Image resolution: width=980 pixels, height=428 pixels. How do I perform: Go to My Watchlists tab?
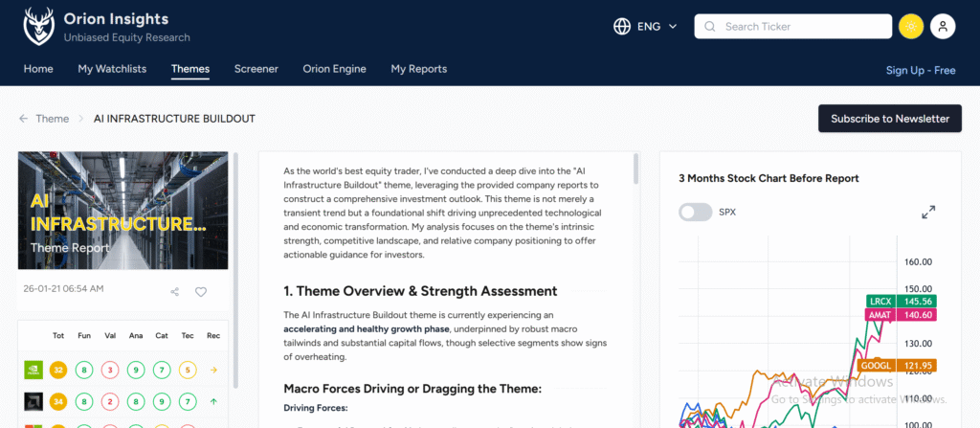pos(112,69)
